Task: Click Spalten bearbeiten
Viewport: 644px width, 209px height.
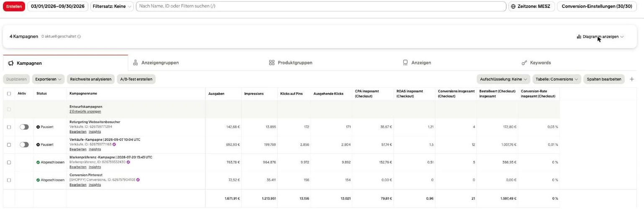Action: 604,79
